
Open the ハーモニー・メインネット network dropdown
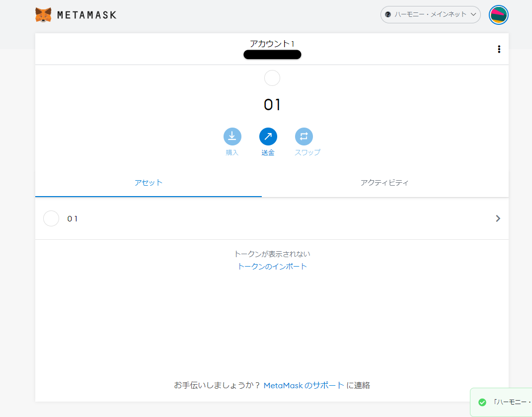point(431,14)
